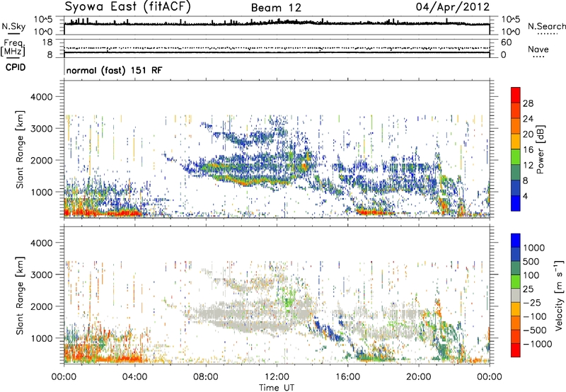Click the 'Nave' legend label
This screenshot has height=392, width=566.
point(538,49)
